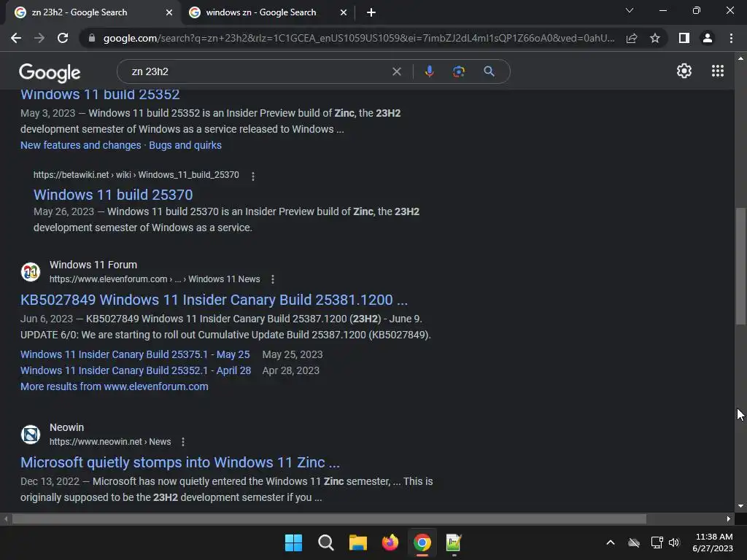Viewport: 747px width, 560px height.
Task: Click 'https://www.neowin.net › News' breadcrumb
Action: tap(110, 442)
